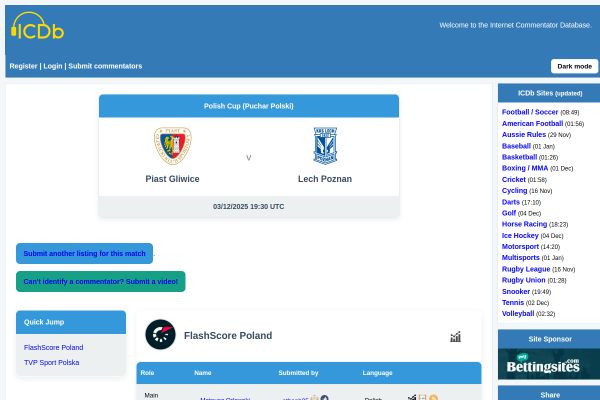
Task: Click the Polish Cup (Puchar Polski) header
Action: pyautogui.click(x=249, y=106)
